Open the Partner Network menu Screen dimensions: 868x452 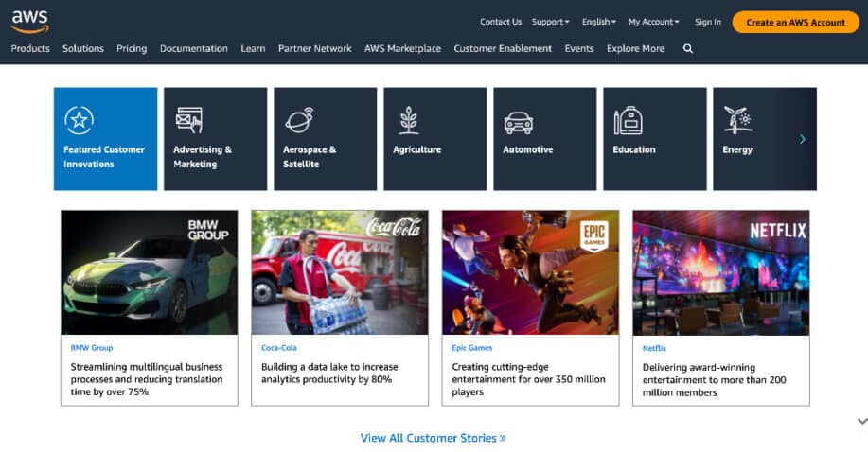315,48
